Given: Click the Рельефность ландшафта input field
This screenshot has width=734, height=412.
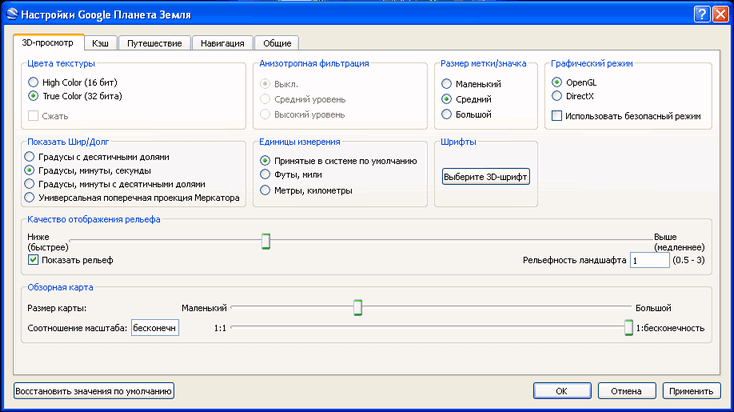Looking at the screenshot, I should pyautogui.click(x=650, y=260).
